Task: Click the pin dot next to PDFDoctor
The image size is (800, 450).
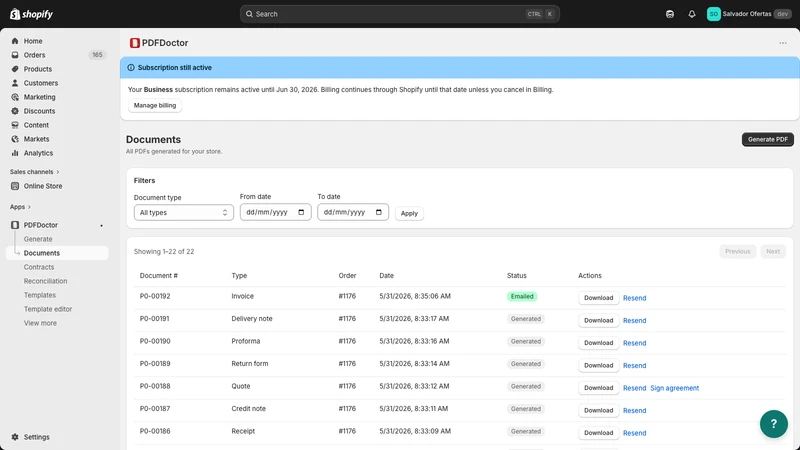Action: (102, 226)
